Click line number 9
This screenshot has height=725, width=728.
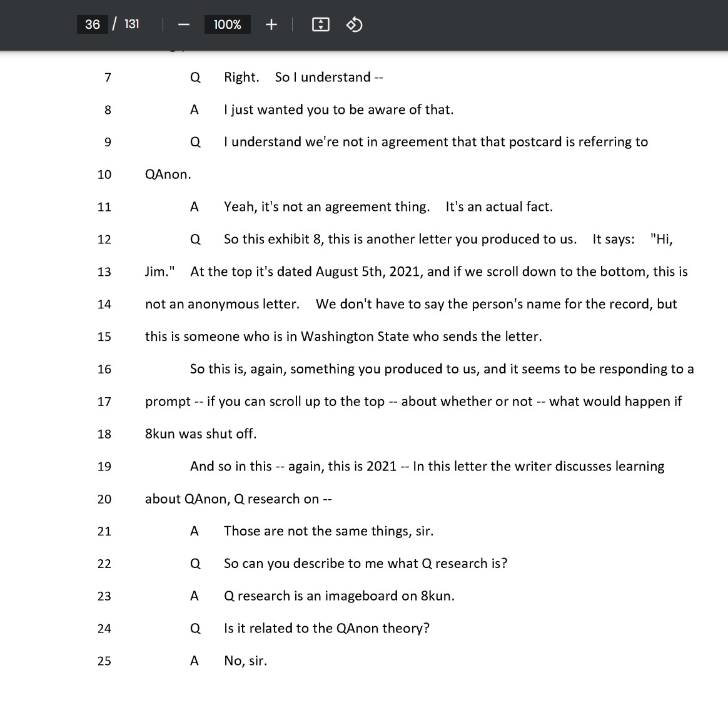[x=108, y=142]
